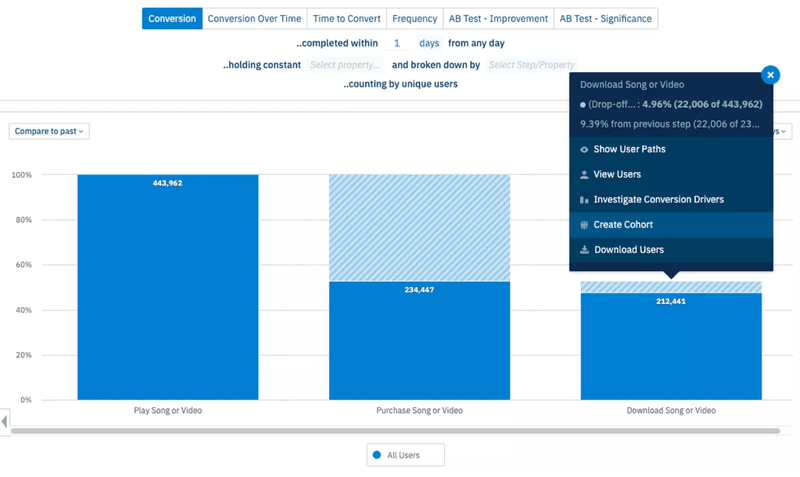
Task: Select the AB Test - Significance tab
Action: click(x=605, y=19)
